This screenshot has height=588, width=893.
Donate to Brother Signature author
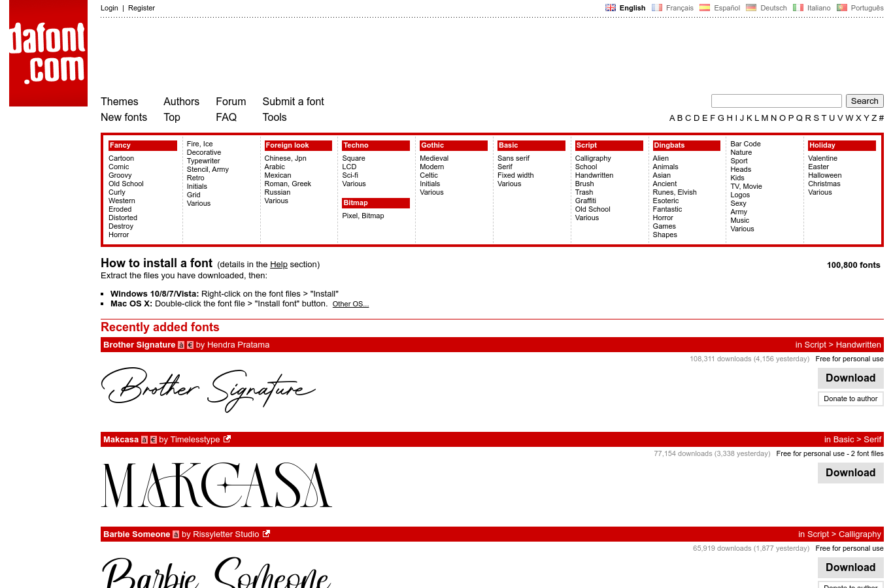point(851,399)
